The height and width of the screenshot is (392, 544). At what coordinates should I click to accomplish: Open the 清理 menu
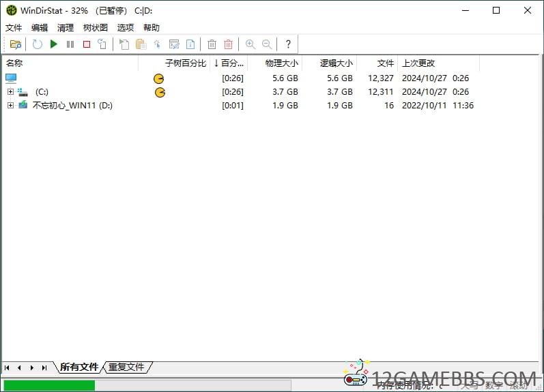click(66, 28)
